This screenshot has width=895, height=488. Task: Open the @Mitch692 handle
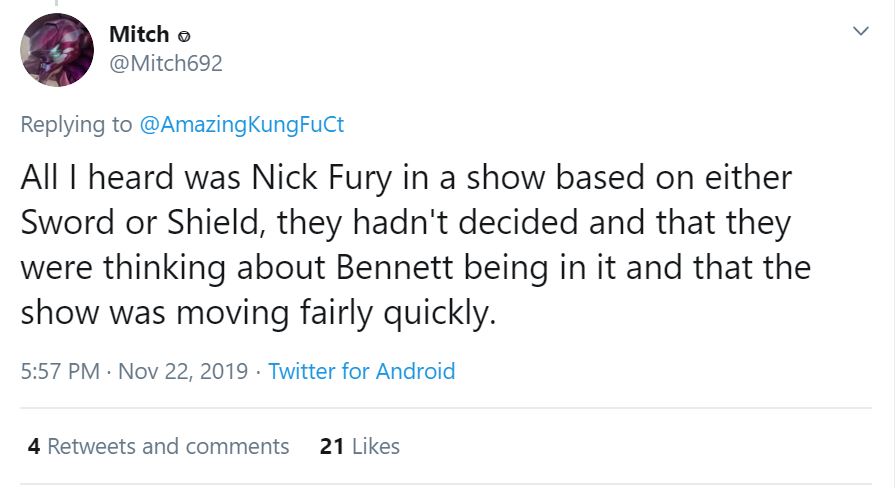pos(165,64)
